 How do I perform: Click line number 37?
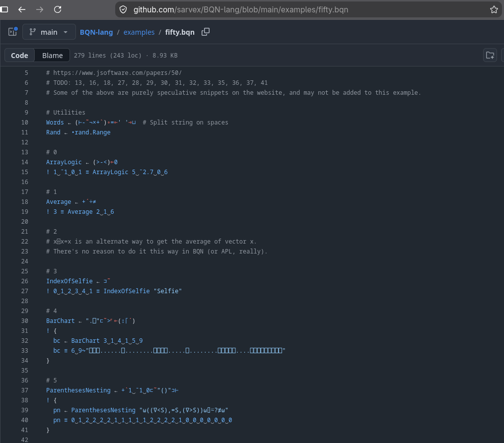click(x=25, y=390)
